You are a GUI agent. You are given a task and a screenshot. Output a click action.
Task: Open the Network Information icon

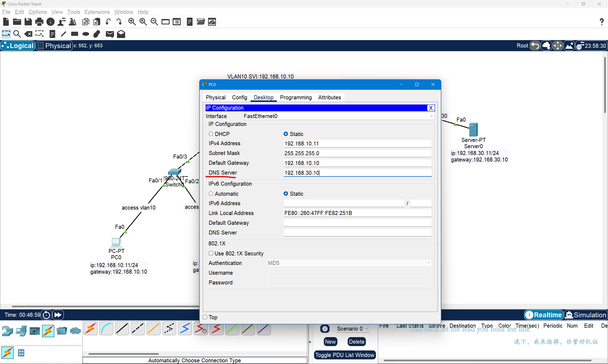(50, 22)
